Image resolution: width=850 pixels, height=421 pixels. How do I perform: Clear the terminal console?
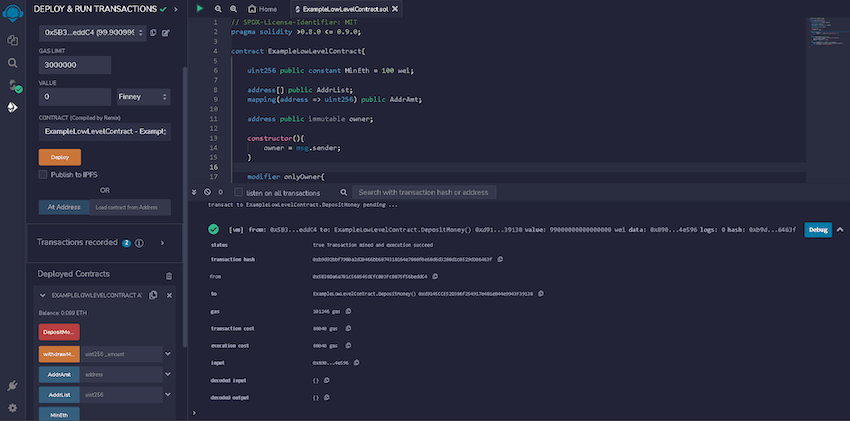(x=207, y=192)
